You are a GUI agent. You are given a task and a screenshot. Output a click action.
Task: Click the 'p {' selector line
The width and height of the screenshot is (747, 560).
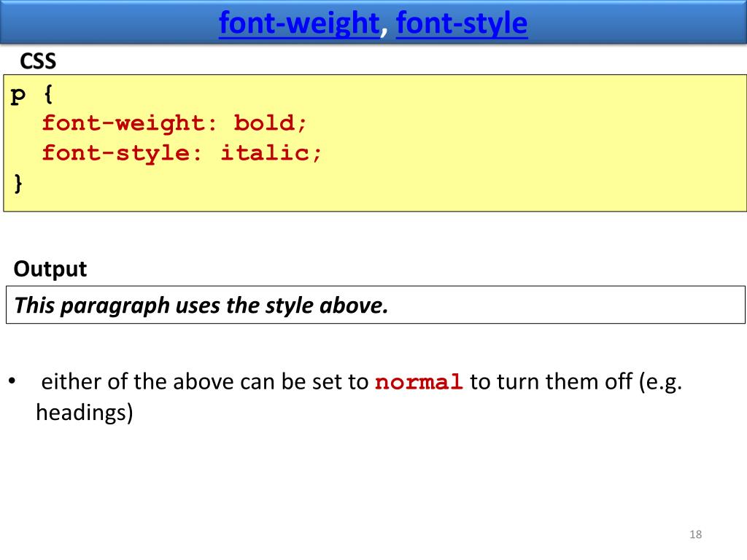[x=32, y=94]
